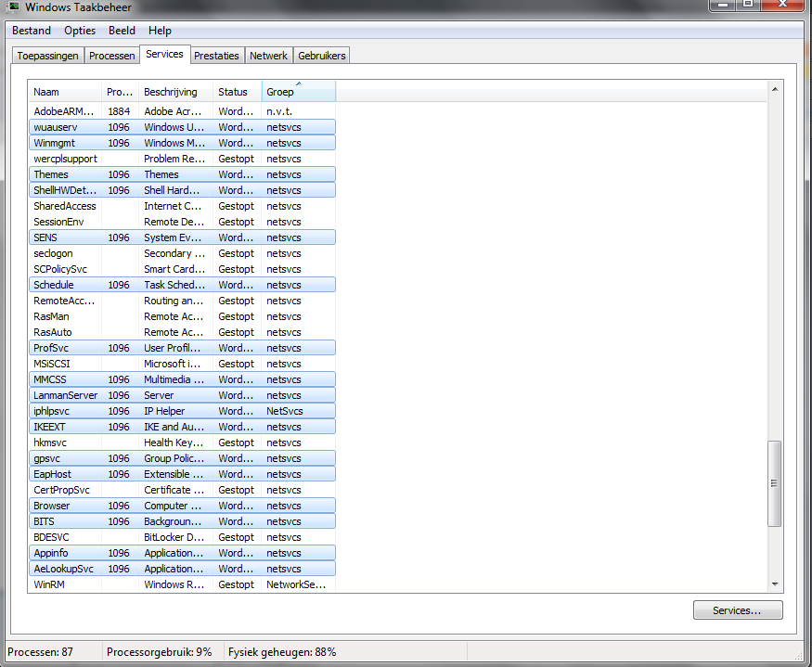The width and height of the screenshot is (812, 667).
Task: Select the Winmgmt service row
Action: (182, 143)
